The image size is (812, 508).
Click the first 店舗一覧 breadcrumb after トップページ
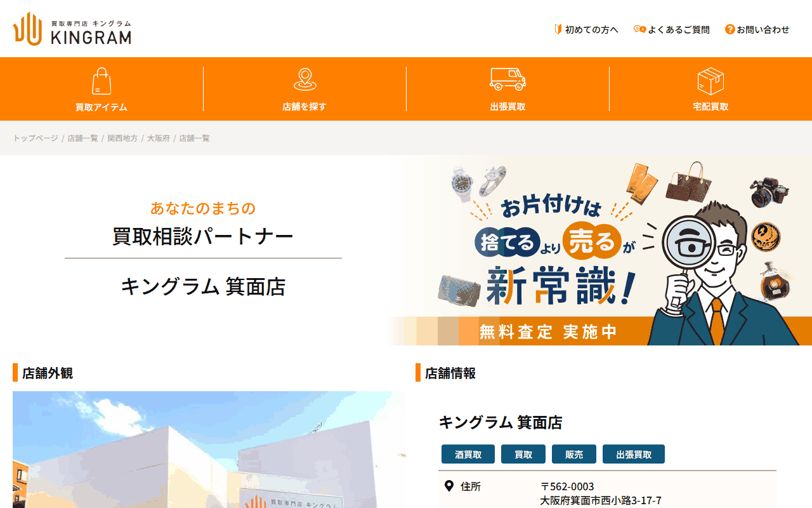(83, 138)
